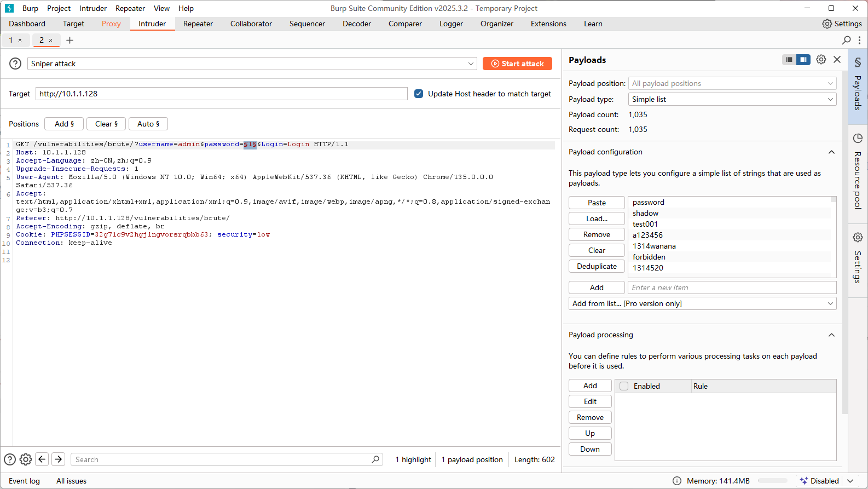Open the Logger tab
868x489 pixels.
[451, 24]
